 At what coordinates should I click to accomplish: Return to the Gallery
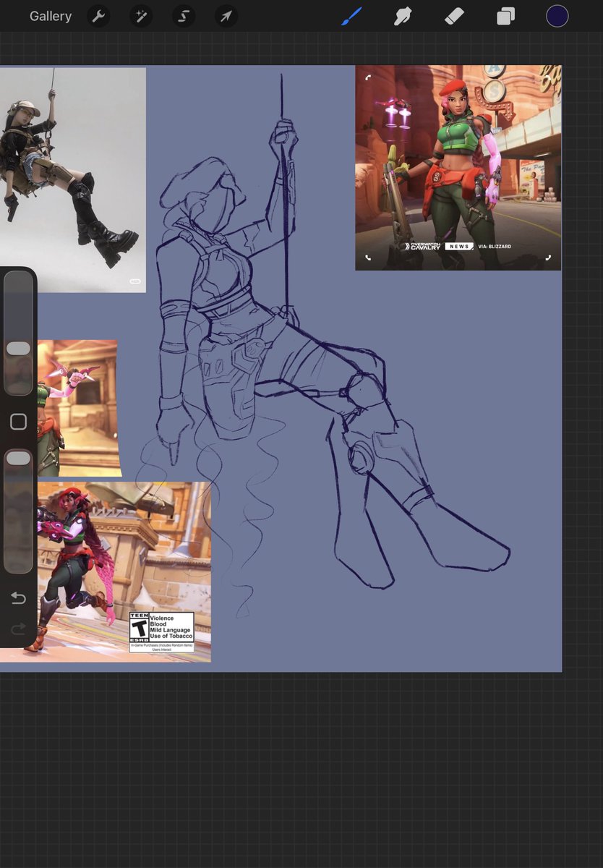pyautogui.click(x=51, y=16)
